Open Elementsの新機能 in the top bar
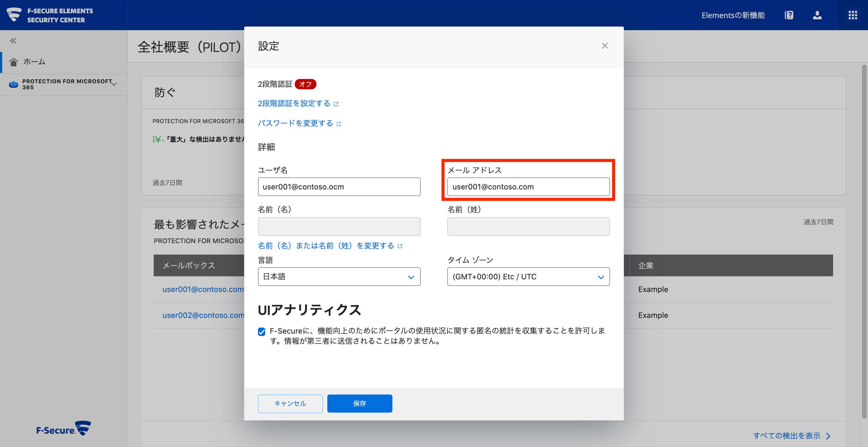This screenshot has height=447, width=868. click(x=733, y=15)
